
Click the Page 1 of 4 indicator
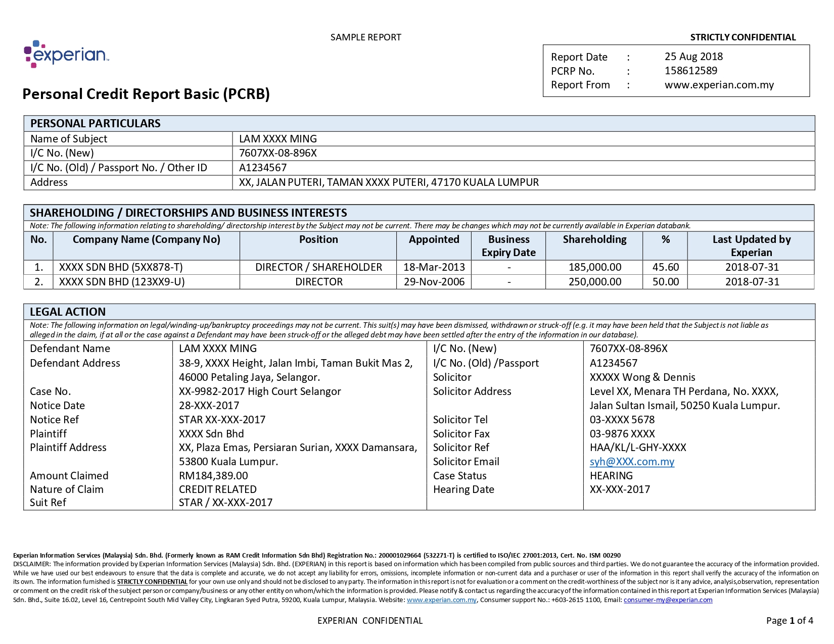click(x=790, y=621)
